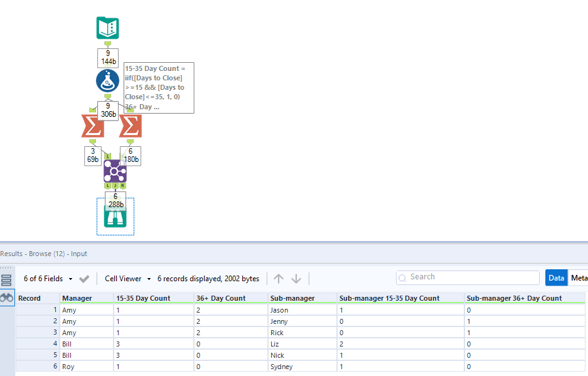Select the Browse binoculars tool

pyautogui.click(x=115, y=217)
